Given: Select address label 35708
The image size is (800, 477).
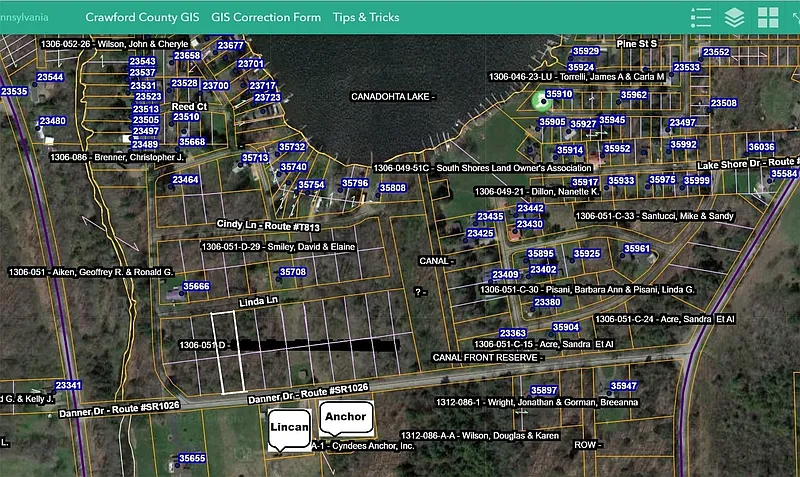Looking at the screenshot, I should point(292,272).
